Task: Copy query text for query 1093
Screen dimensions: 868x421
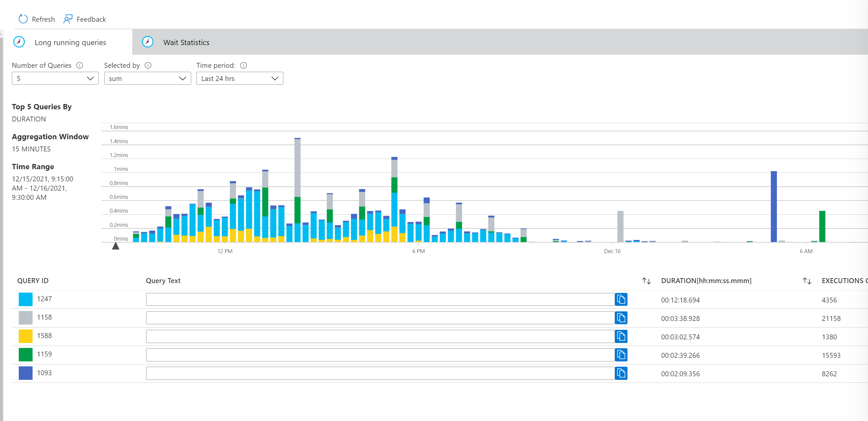Action: tap(622, 373)
